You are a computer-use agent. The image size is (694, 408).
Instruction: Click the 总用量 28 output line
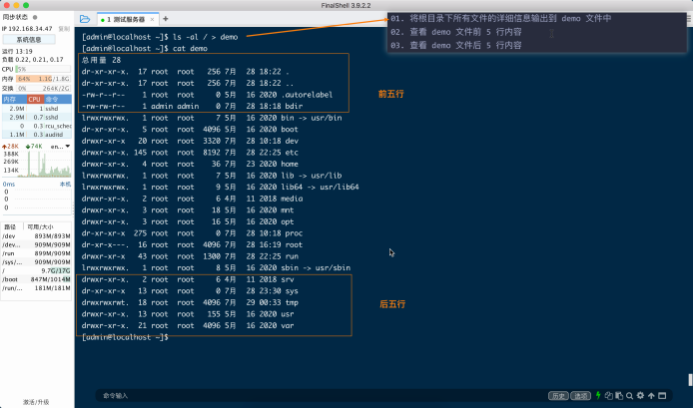(101, 60)
